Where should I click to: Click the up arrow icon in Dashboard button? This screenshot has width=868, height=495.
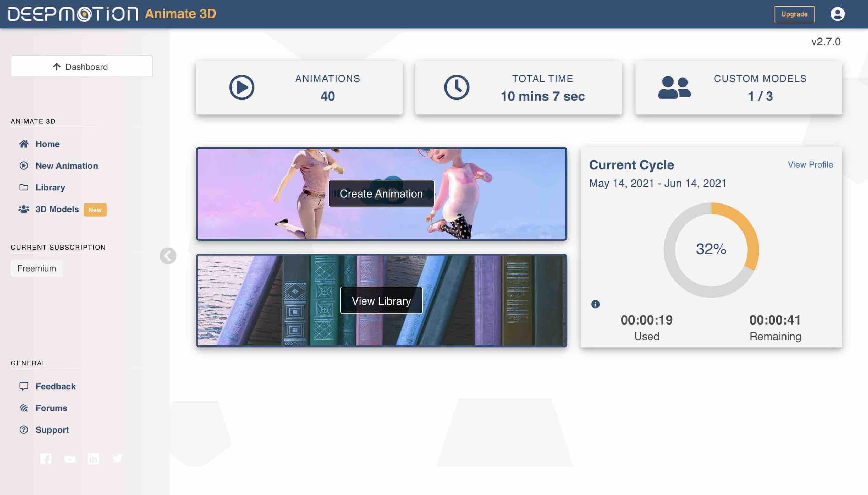(57, 67)
